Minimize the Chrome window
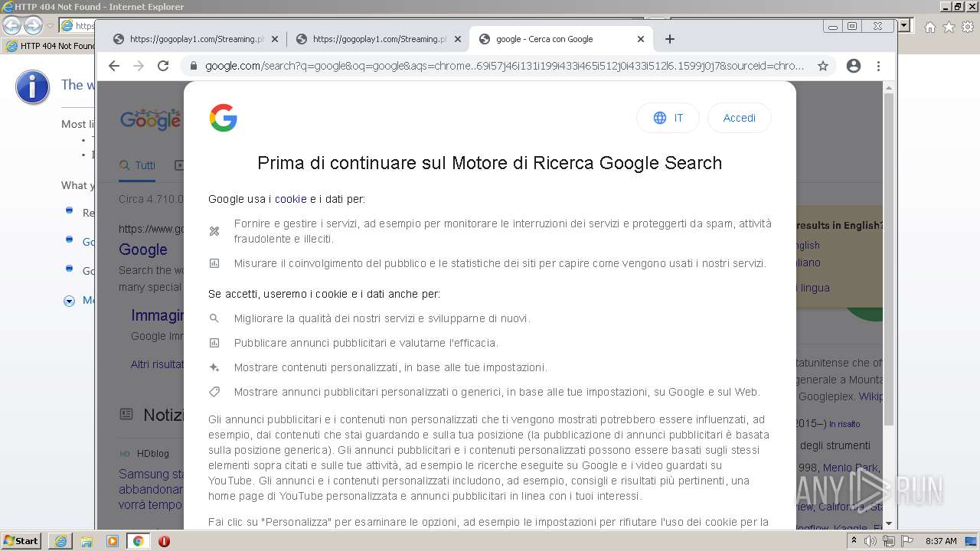This screenshot has width=980, height=551. [832, 26]
